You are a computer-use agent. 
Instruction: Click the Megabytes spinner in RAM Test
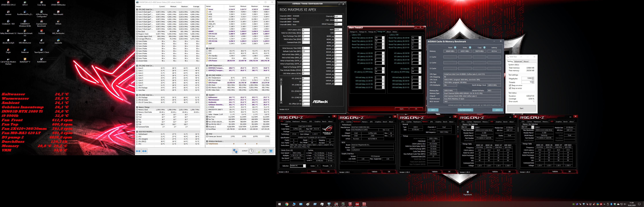(533, 78)
